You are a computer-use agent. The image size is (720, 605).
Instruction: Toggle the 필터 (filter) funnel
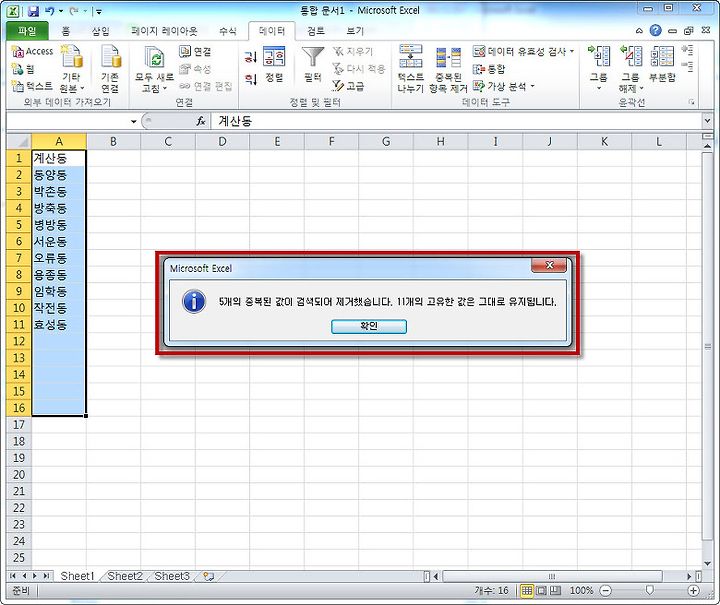pyautogui.click(x=313, y=64)
